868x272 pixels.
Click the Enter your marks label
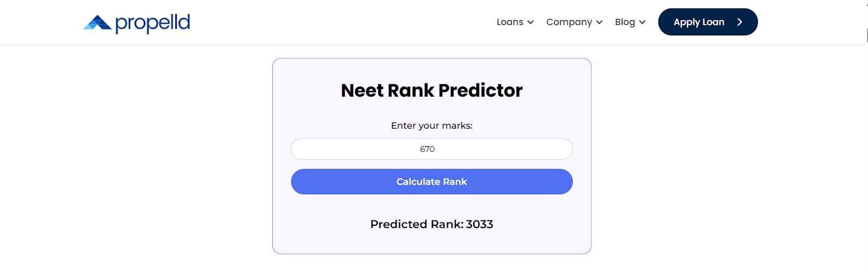coord(432,125)
